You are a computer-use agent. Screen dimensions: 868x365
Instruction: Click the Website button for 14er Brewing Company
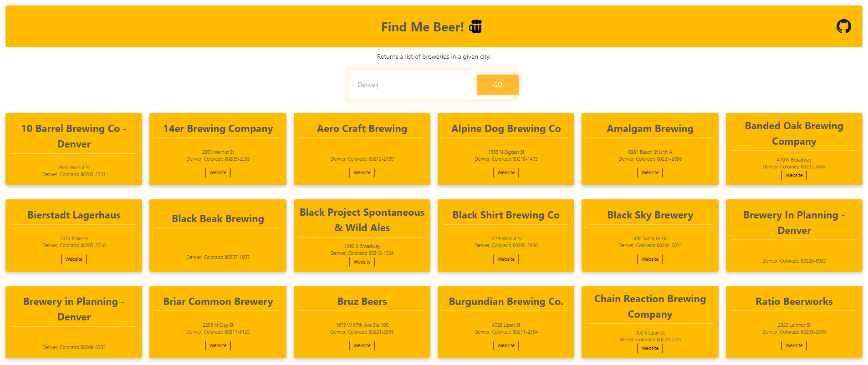pos(217,172)
